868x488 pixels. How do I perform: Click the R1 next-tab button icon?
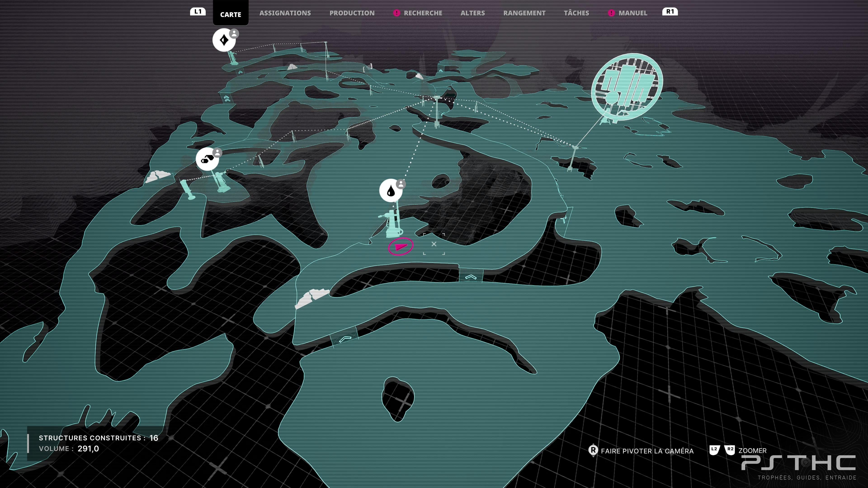click(x=670, y=12)
